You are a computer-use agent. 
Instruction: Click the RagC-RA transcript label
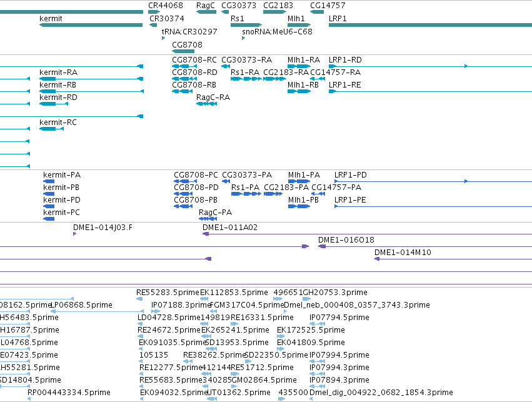tap(213, 98)
